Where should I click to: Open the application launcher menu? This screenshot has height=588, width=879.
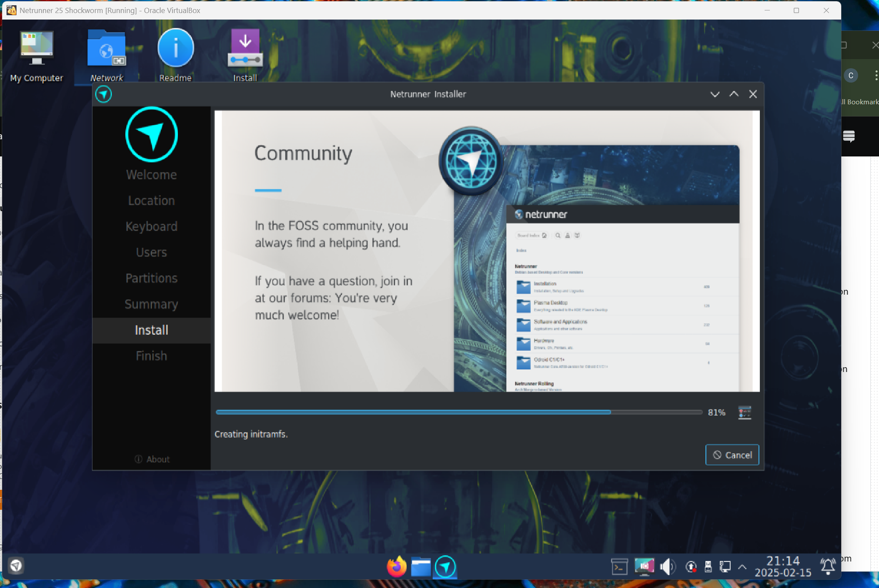(x=16, y=565)
